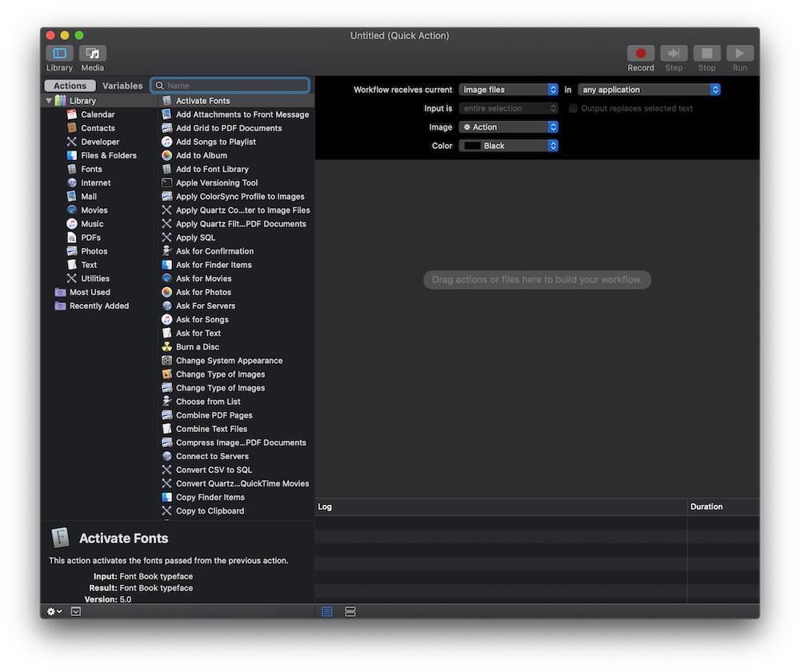Select Burn a Disc action
800x672 pixels.
pyautogui.click(x=197, y=347)
